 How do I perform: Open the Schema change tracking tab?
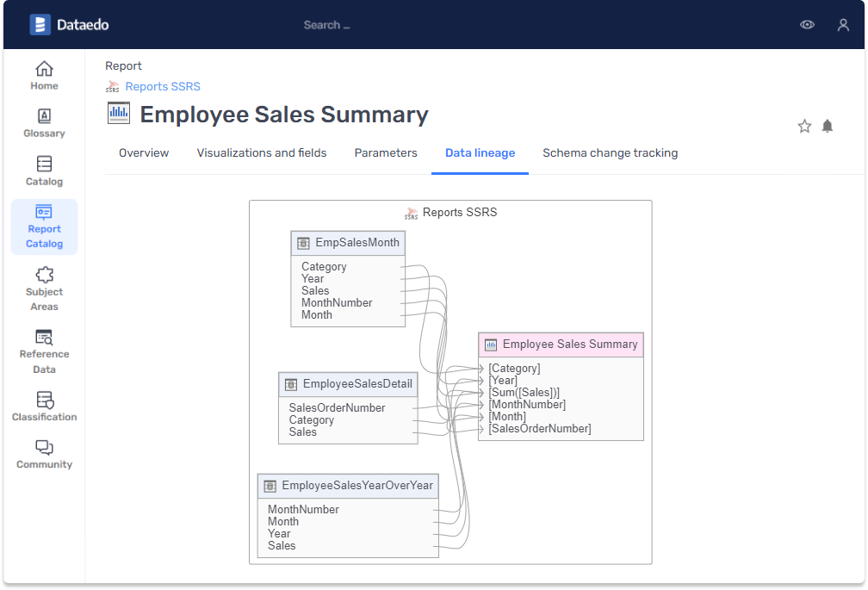(610, 153)
